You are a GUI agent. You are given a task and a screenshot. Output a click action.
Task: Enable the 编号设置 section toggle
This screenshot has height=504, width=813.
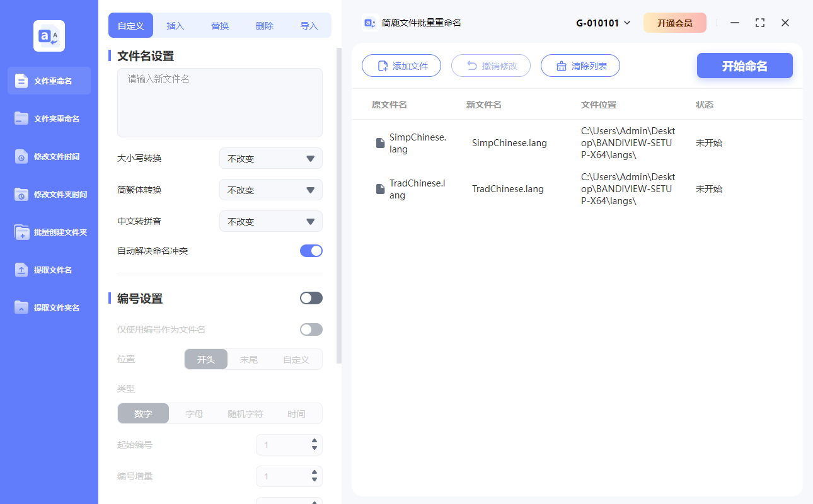click(x=311, y=297)
